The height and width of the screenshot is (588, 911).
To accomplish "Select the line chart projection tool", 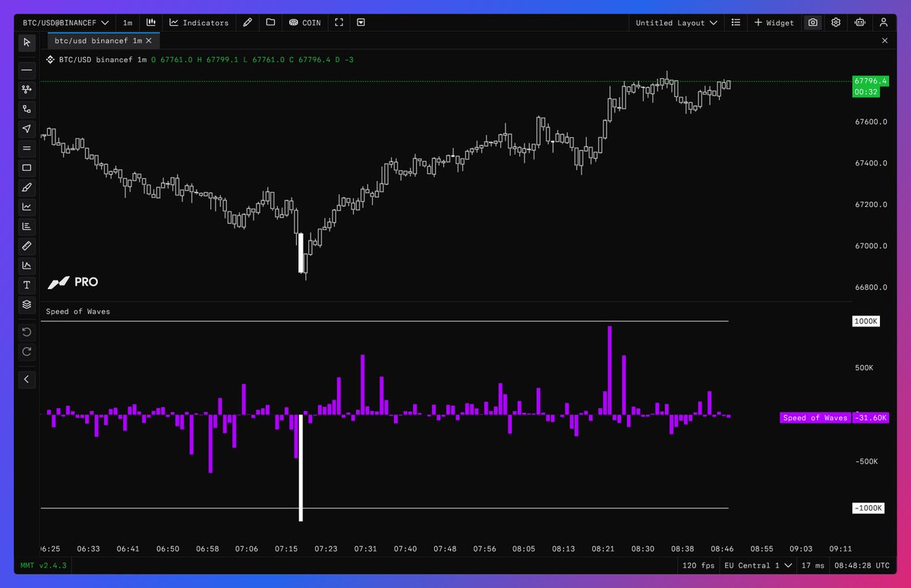I will pyautogui.click(x=27, y=206).
